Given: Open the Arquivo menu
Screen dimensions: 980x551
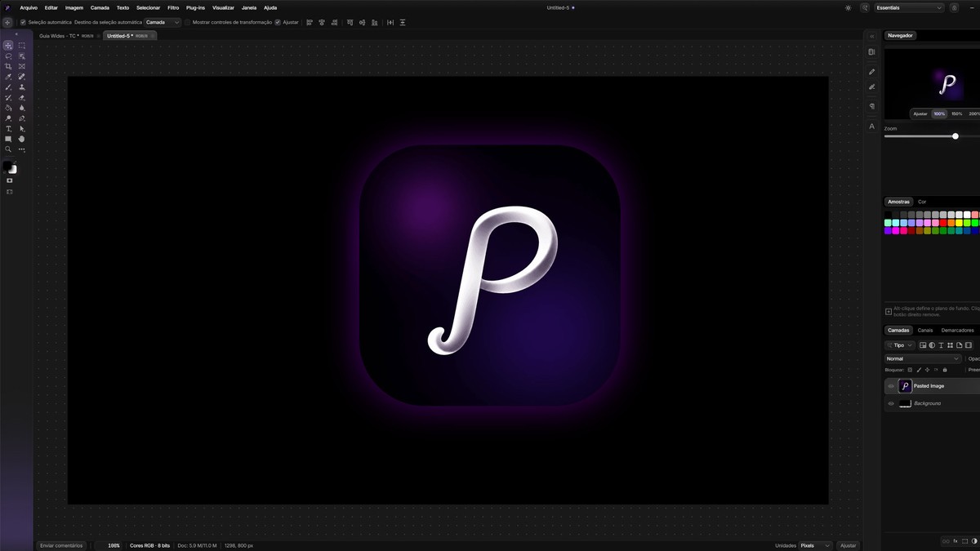Looking at the screenshot, I should 29,7.
